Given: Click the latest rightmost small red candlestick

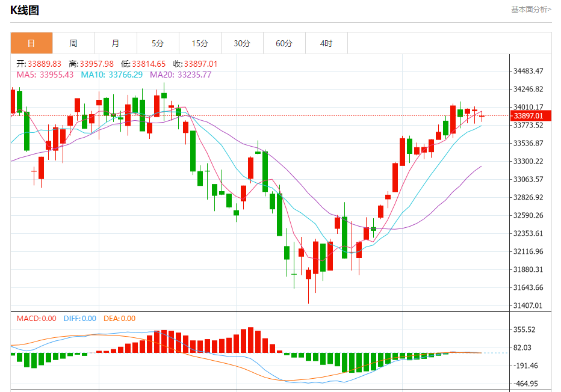Looking at the screenshot, I should (482, 116).
